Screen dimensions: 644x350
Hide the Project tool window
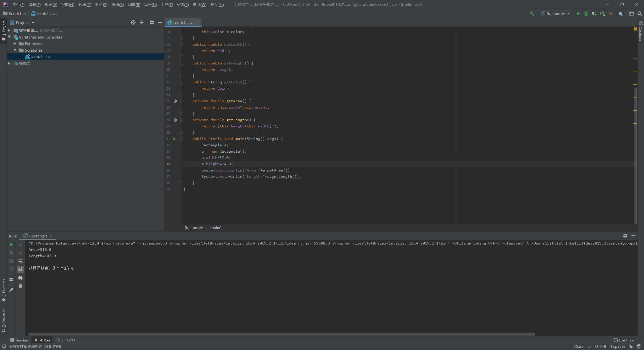160,22
